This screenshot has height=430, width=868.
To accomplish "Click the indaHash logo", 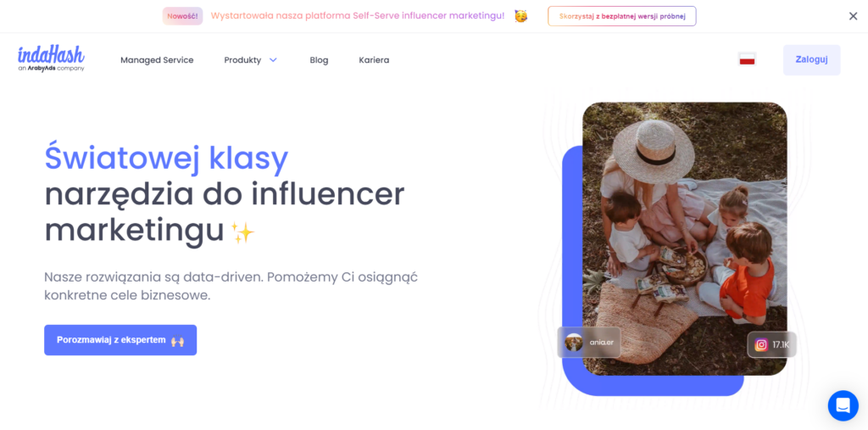I will point(51,59).
